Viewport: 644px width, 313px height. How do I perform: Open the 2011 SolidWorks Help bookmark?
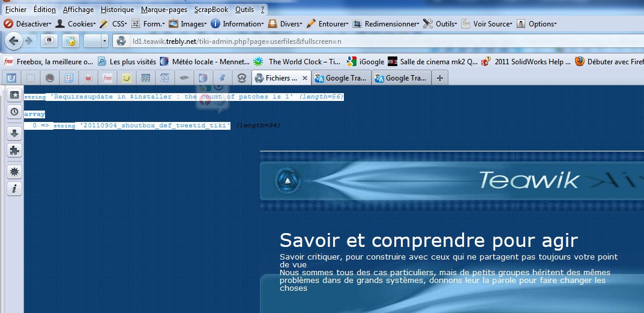pos(526,62)
